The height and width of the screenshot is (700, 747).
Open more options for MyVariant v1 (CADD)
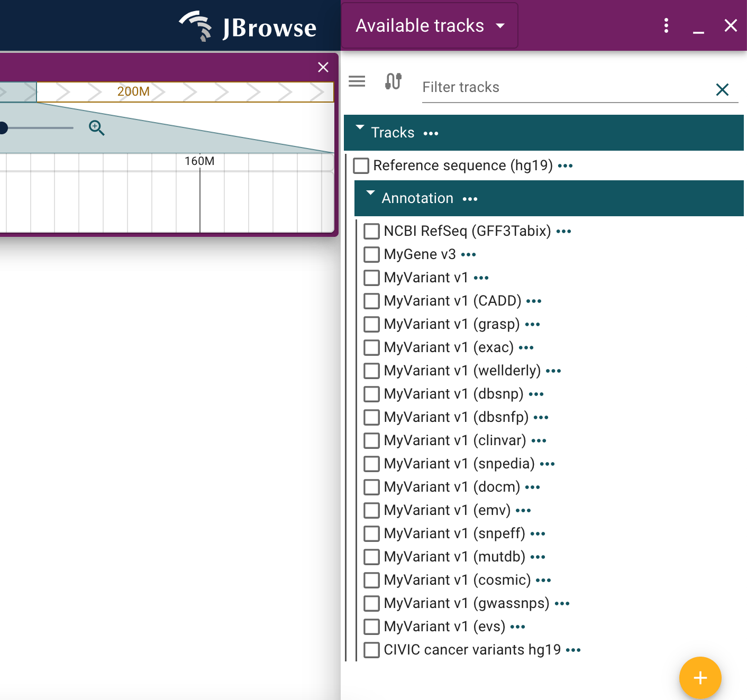[x=534, y=301]
